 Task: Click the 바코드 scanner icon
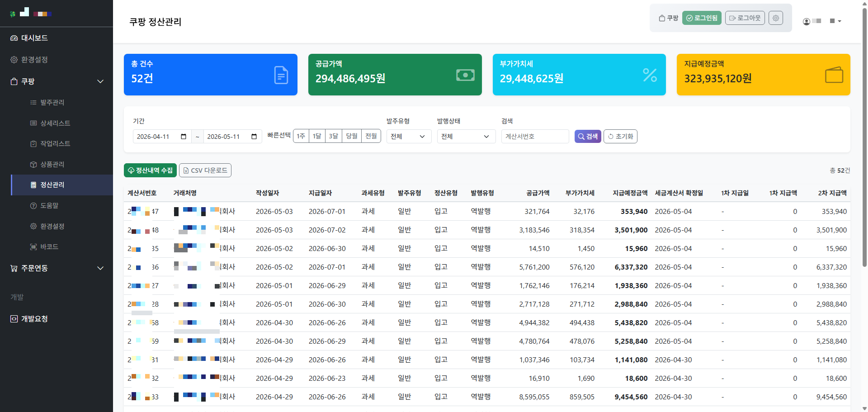[x=33, y=247]
